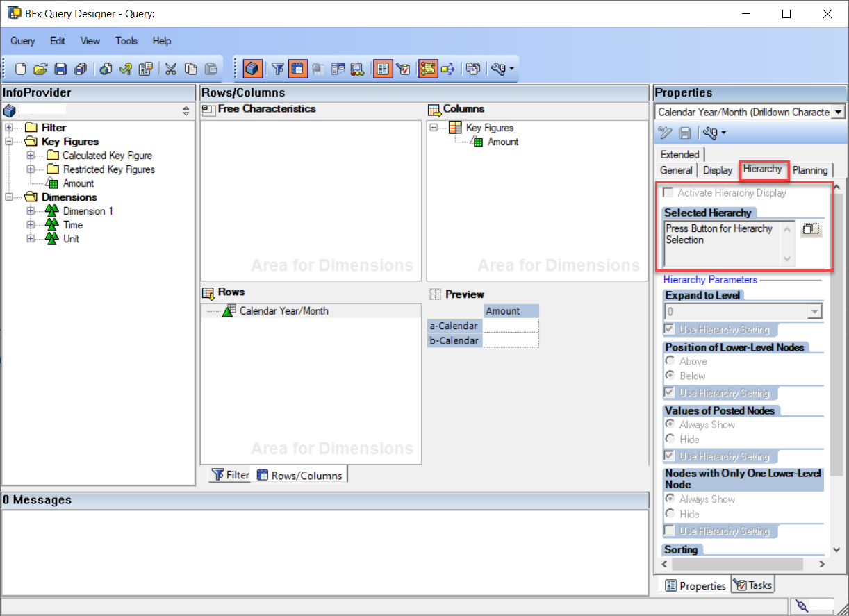Execute the query with the globe icon
Image resolution: width=849 pixels, height=616 pixels.
106,69
